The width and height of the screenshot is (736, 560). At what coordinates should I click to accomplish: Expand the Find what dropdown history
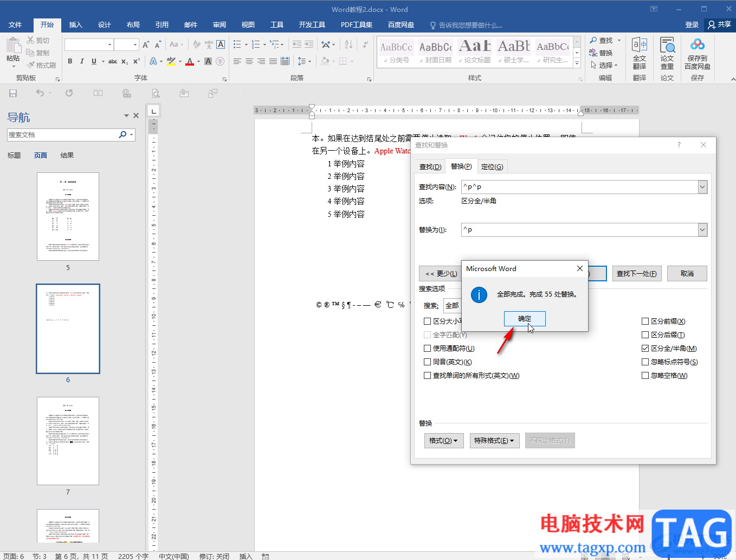tap(702, 187)
